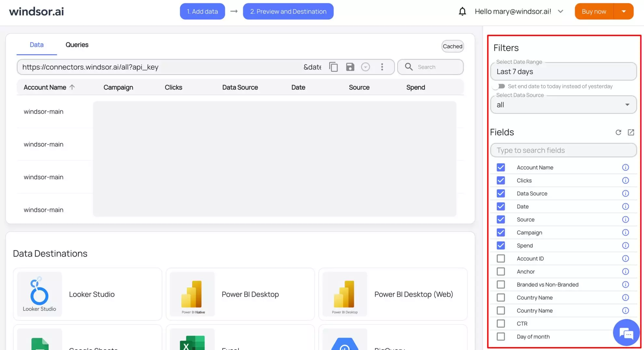The height and width of the screenshot is (350, 644).
Task: Choose Power BI Desktop (Web) destination
Action: point(393,294)
